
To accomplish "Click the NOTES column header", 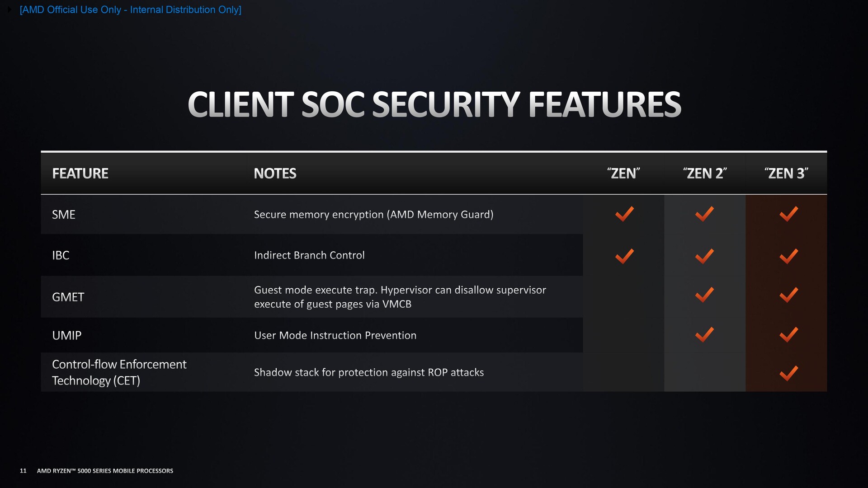I will click(x=275, y=174).
